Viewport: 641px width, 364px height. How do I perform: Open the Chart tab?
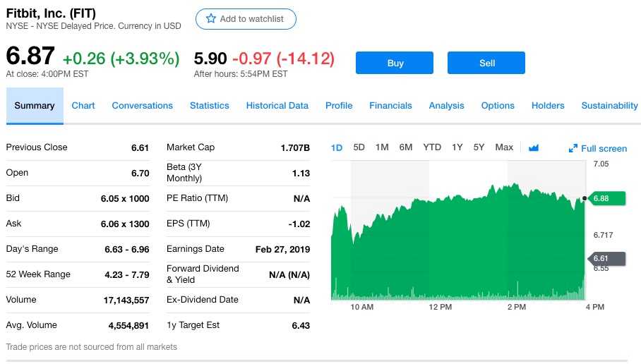point(83,105)
